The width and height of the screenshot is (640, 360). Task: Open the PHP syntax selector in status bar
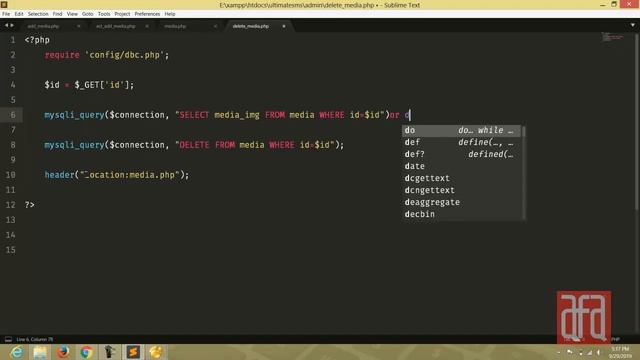tap(616, 339)
